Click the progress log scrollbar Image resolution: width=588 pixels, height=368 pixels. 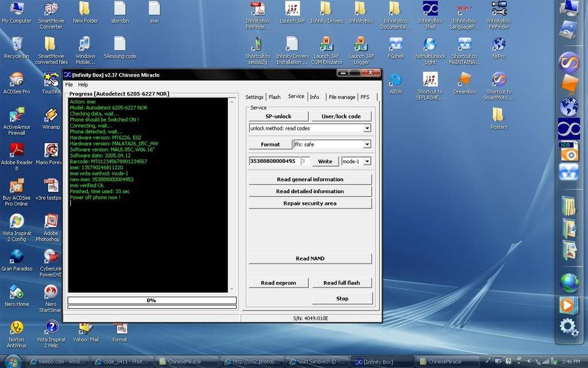click(232, 195)
